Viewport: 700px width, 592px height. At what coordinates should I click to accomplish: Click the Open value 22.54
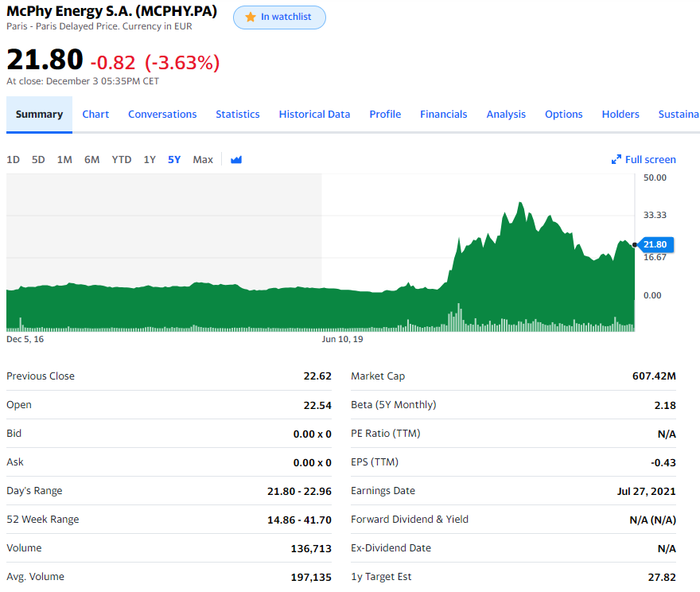pyautogui.click(x=317, y=405)
